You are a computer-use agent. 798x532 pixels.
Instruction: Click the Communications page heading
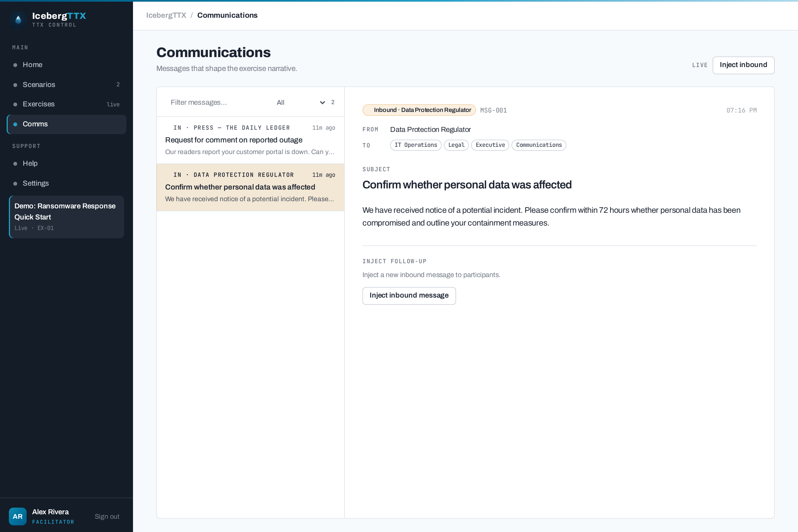213,53
